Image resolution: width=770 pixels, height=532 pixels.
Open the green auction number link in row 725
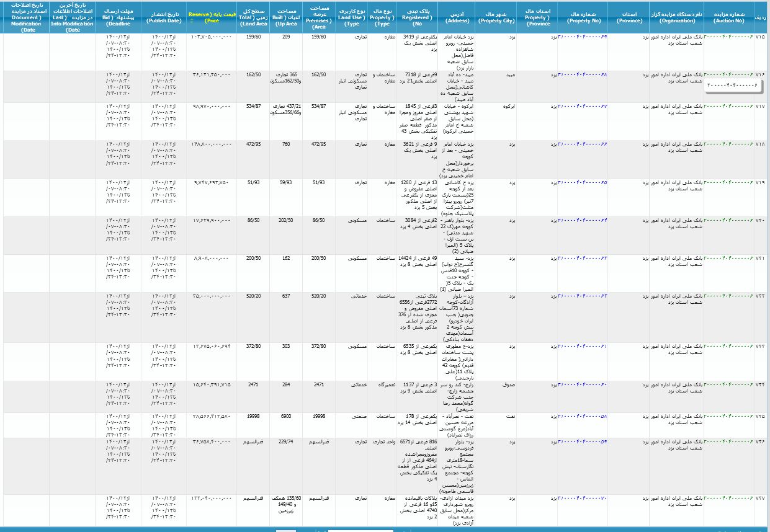click(x=728, y=416)
